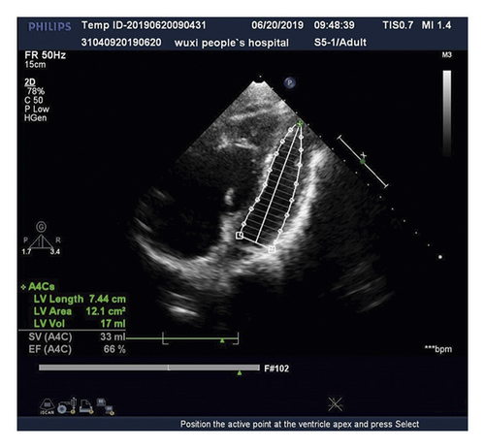Click the wuxi people`s hospital name
The image size is (485, 448).
(x=232, y=43)
